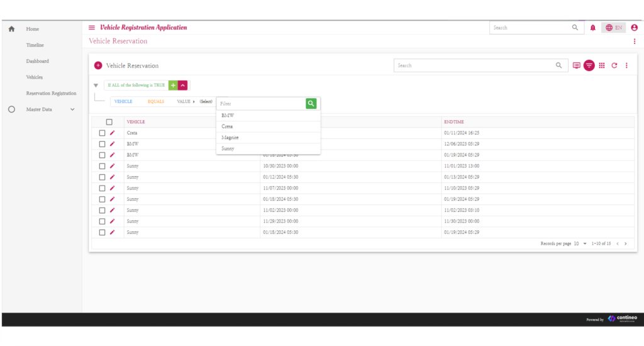
Task: Check BMW row ending 12/06/2023 checkbox
Action: [x=102, y=144]
